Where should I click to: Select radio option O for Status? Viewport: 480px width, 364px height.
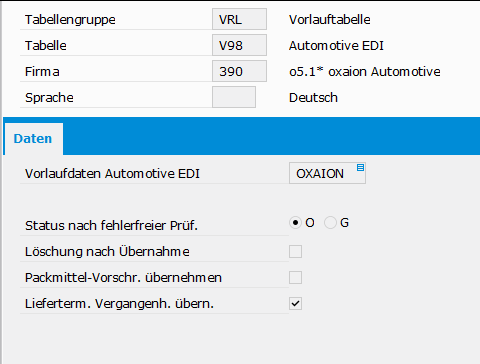coord(295,222)
